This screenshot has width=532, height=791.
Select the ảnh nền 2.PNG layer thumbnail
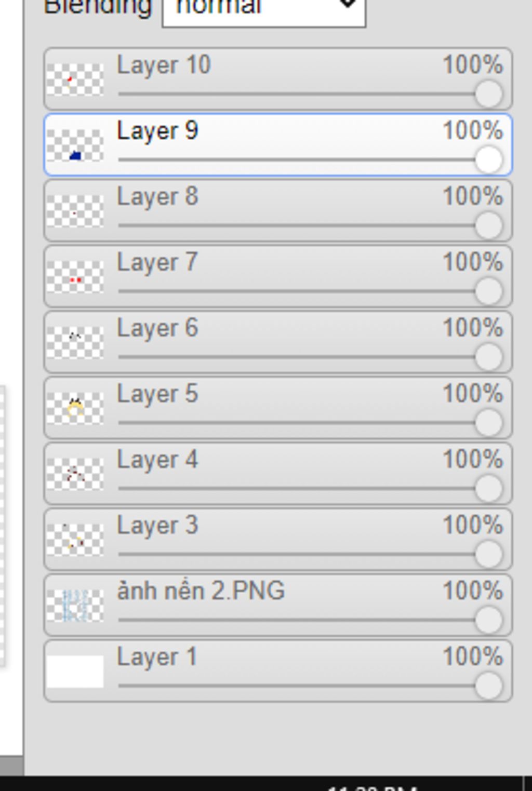click(75, 606)
